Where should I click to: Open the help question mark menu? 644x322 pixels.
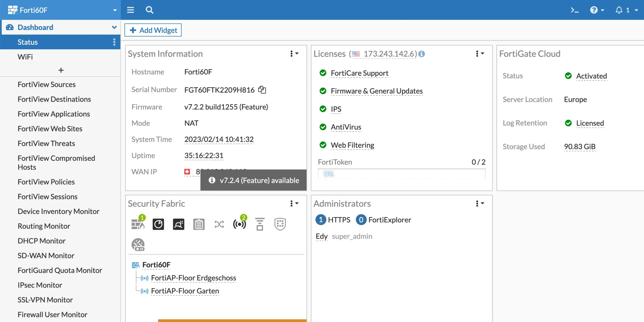click(x=594, y=10)
